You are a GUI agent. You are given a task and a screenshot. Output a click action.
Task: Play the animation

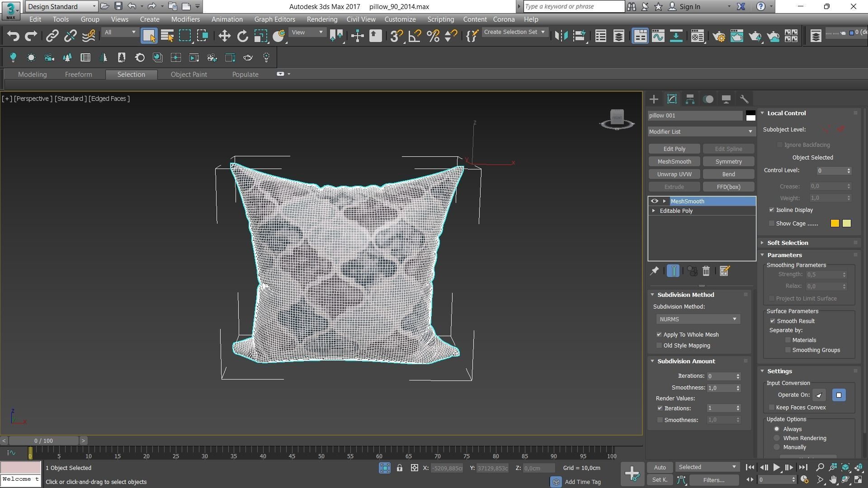(777, 468)
